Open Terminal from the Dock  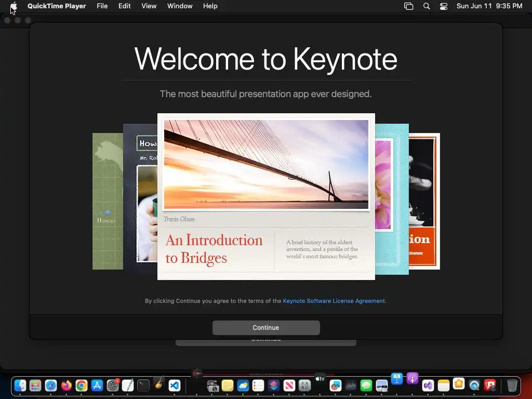coord(143,385)
